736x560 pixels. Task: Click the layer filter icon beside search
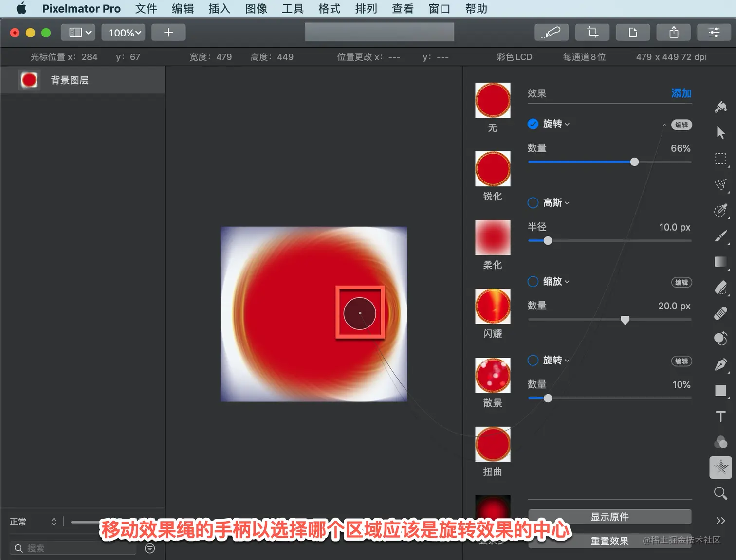coord(150,548)
